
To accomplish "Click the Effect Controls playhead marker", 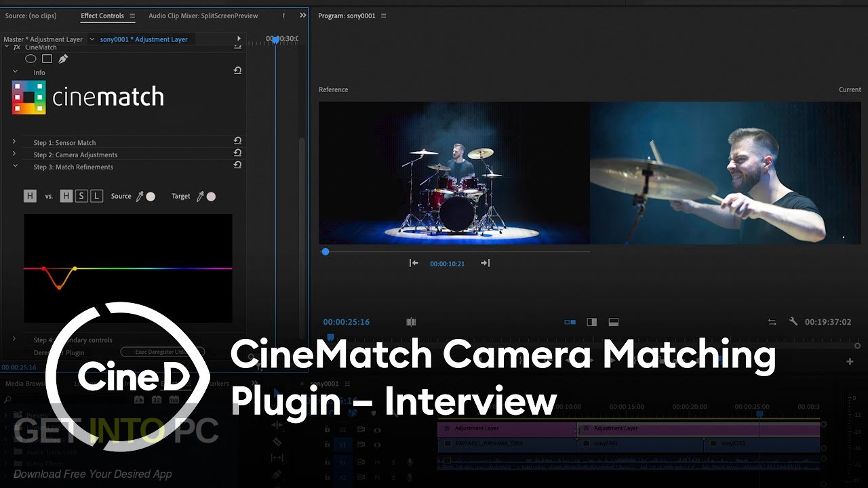I will point(275,39).
